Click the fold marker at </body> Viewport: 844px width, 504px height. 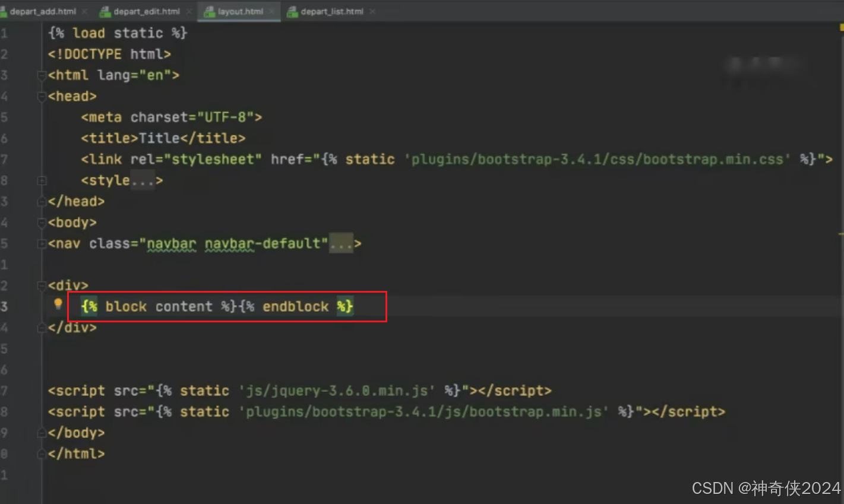pyautogui.click(x=42, y=433)
